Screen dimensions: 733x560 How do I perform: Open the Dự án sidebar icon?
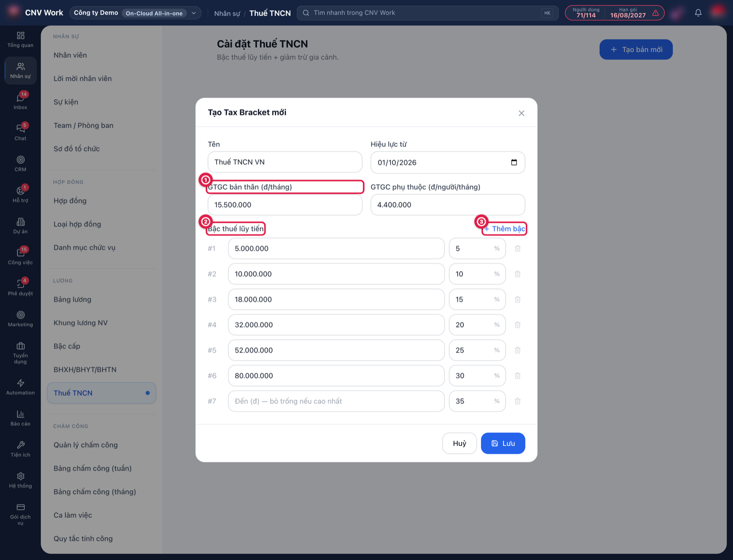pos(21,225)
